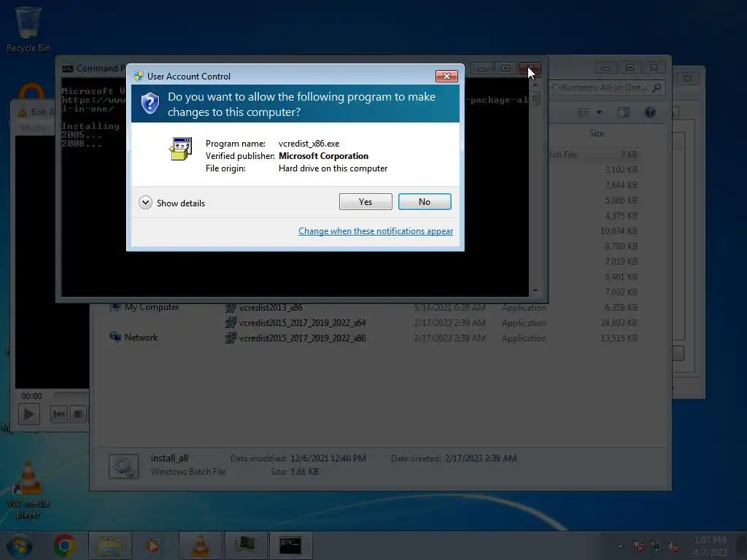Click Size column header in Explorer
The image size is (747, 560).
click(597, 133)
